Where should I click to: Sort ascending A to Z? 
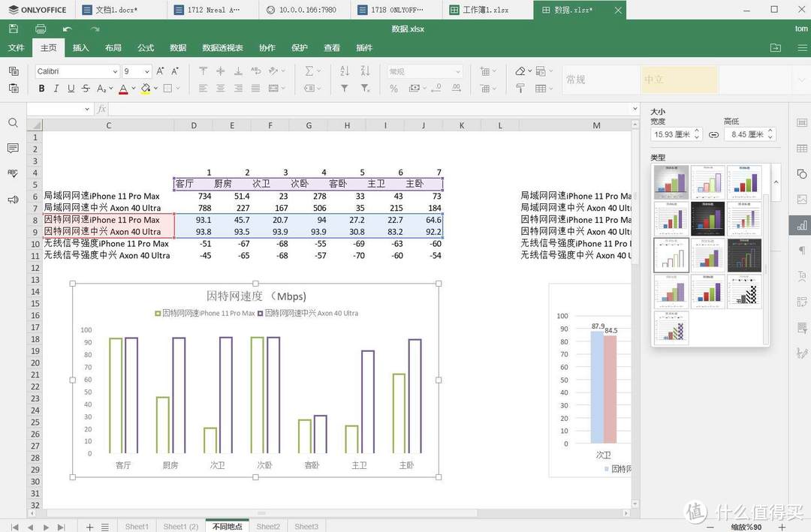click(345, 71)
